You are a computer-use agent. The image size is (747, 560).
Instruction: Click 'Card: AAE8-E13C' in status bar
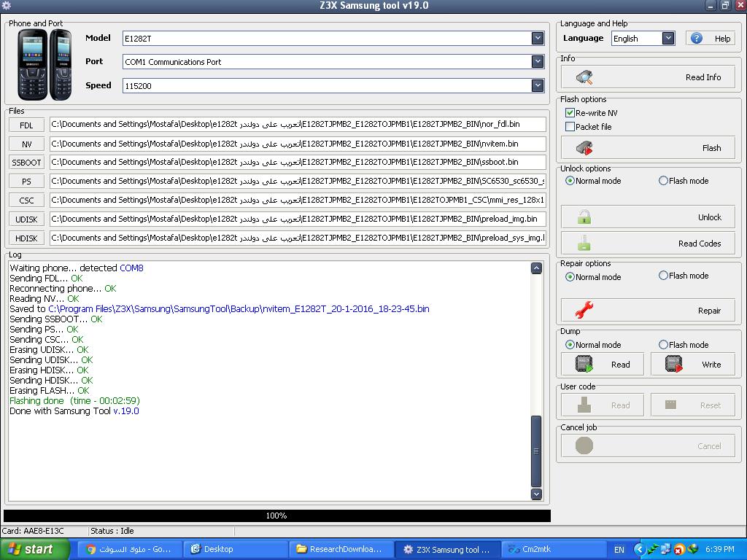tap(33, 531)
